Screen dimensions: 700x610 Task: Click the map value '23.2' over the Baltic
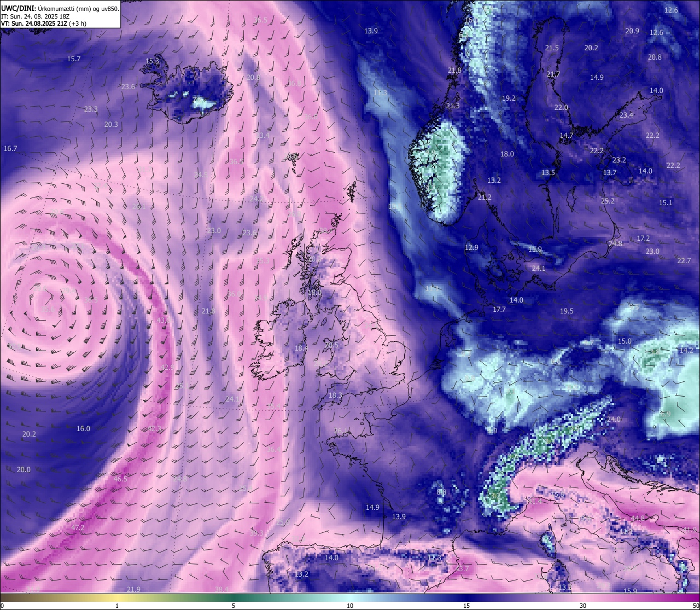click(x=619, y=160)
